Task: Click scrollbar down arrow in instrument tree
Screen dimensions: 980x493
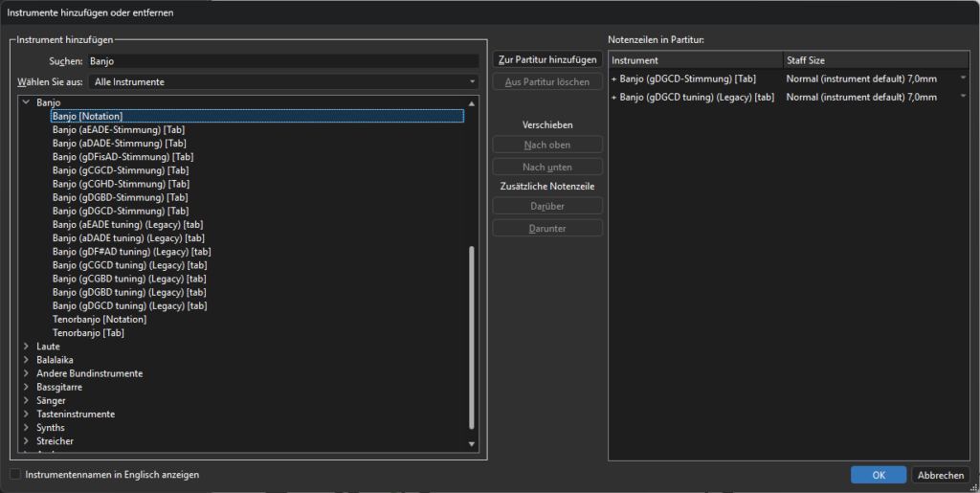Action: (x=472, y=444)
